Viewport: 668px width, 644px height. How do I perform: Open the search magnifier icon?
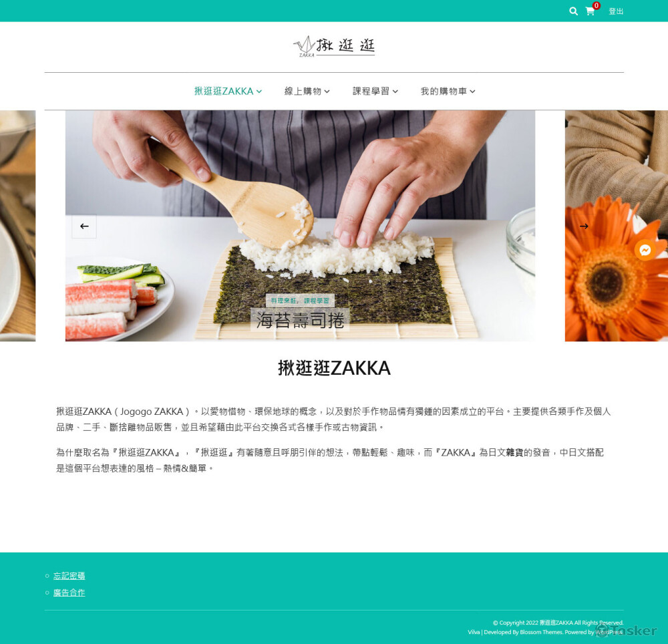[x=573, y=11]
